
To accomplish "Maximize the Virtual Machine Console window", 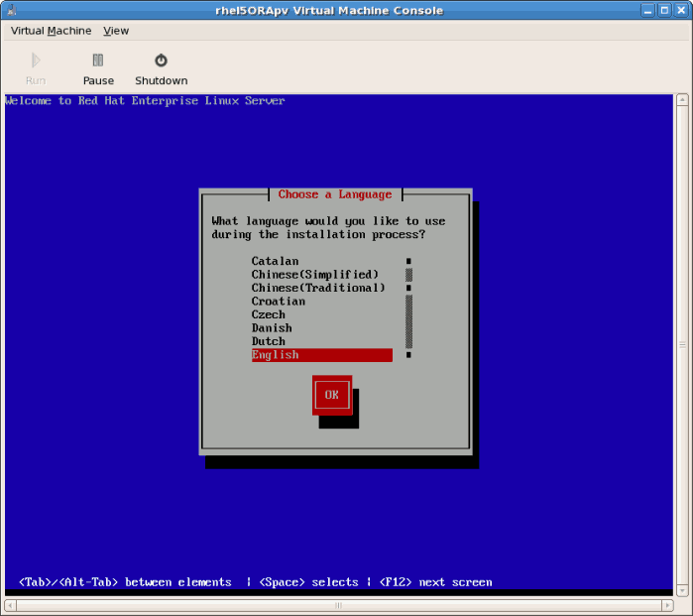I will click(x=664, y=10).
